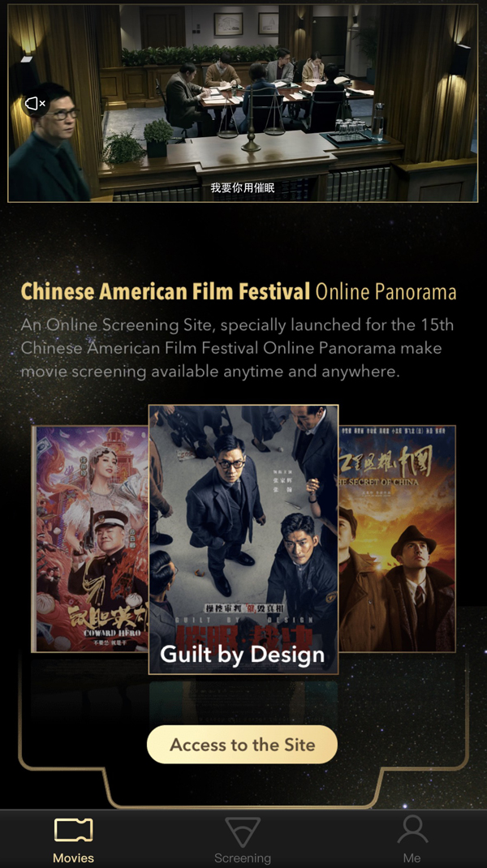This screenshot has height=868, width=487.
Task: Open the Me profile icon
Action: 412,829
